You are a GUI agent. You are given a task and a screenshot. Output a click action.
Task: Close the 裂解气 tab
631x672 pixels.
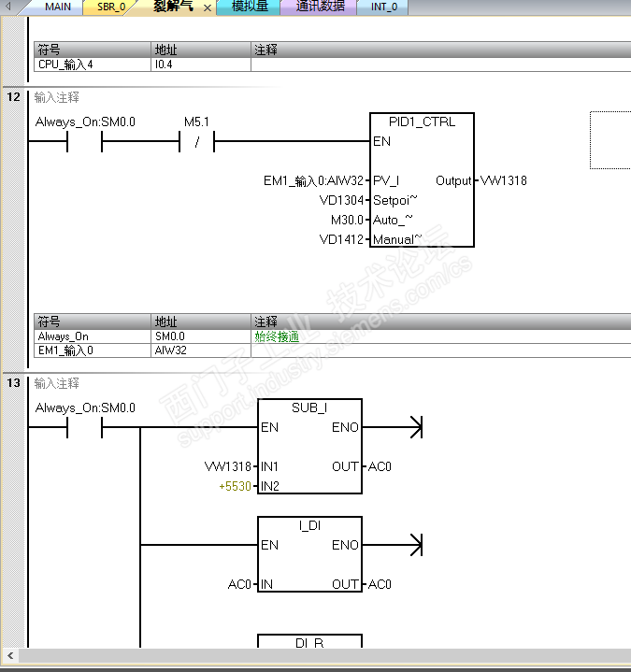pyautogui.click(x=208, y=7)
